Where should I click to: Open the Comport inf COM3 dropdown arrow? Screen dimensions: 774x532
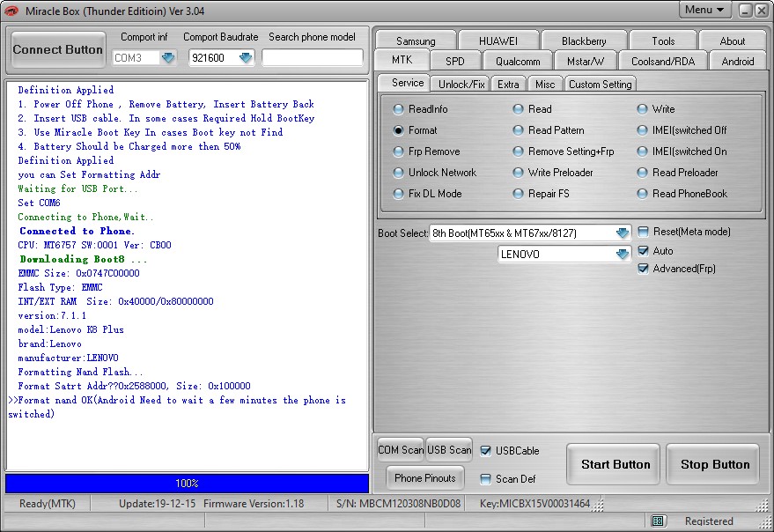168,58
